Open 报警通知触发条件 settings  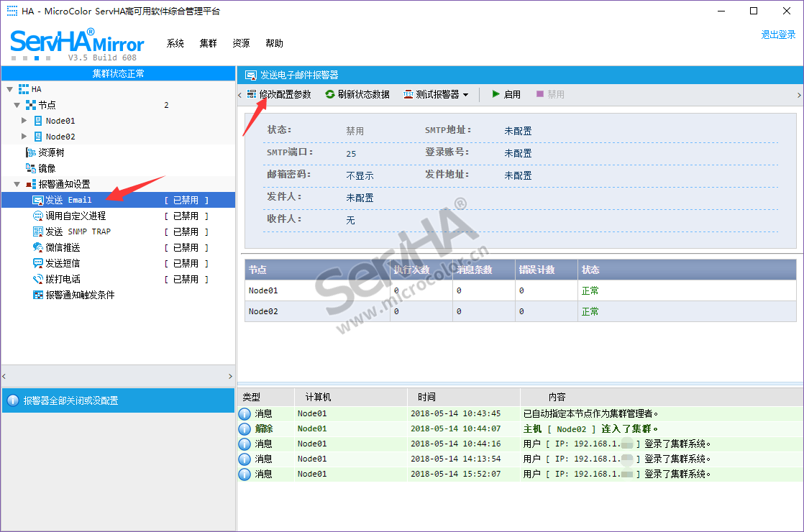coord(80,295)
